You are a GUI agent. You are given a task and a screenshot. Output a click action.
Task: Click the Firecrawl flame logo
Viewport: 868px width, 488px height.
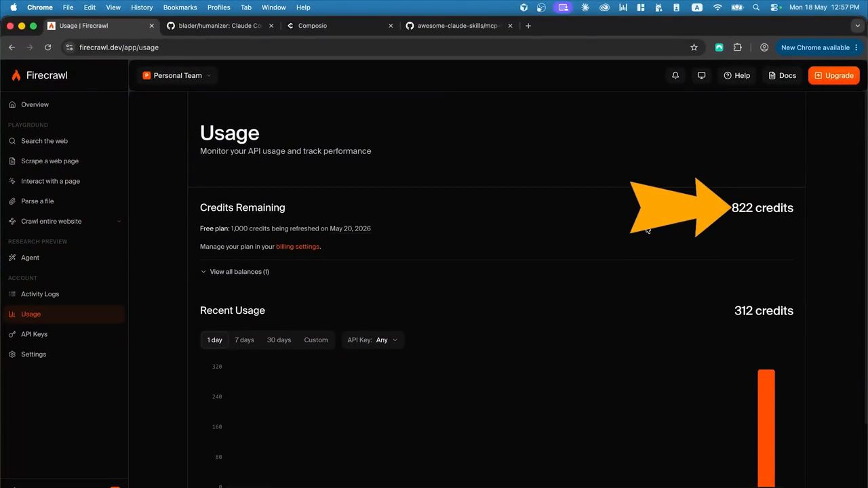point(16,75)
